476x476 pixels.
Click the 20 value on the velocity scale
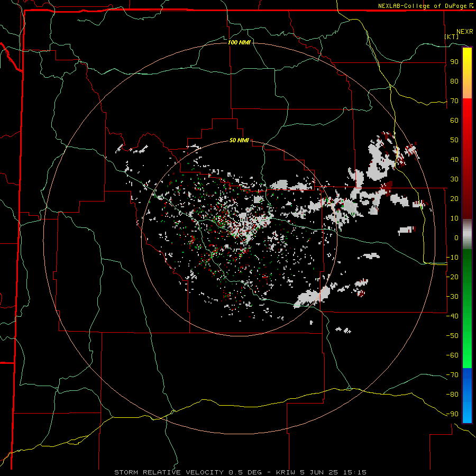pos(454,198)
